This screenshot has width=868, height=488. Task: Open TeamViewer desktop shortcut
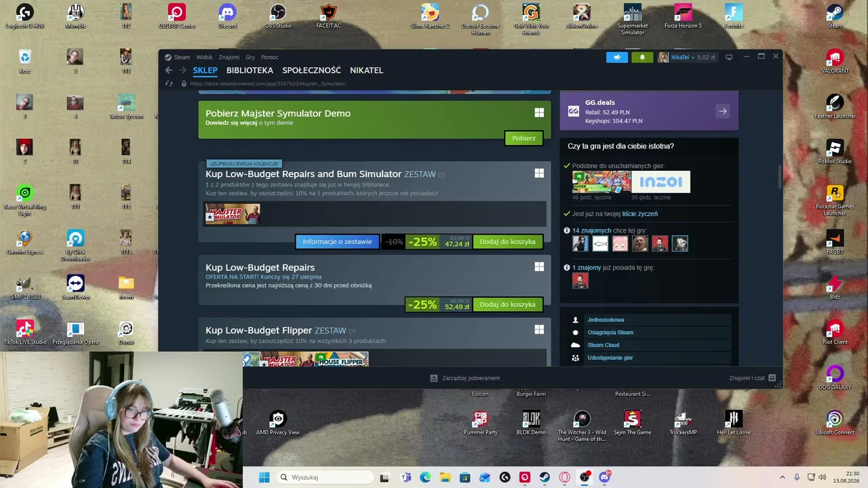click(x=75, y=287)
